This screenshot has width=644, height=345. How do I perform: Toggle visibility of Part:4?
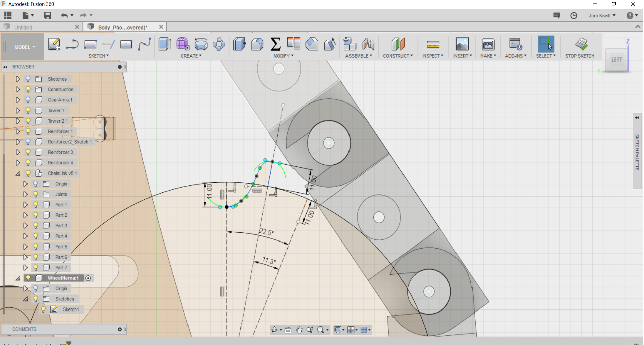(36, 236)
